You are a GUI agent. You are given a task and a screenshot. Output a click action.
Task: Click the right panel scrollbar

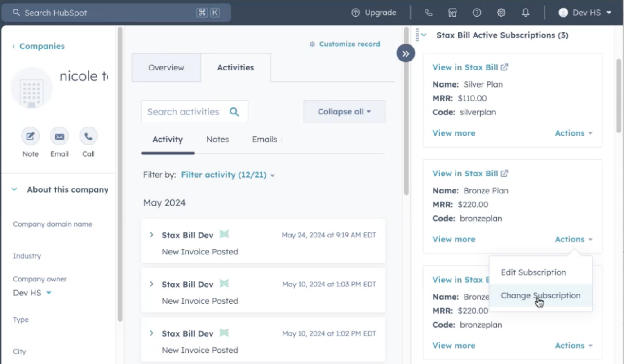[619, 96]
